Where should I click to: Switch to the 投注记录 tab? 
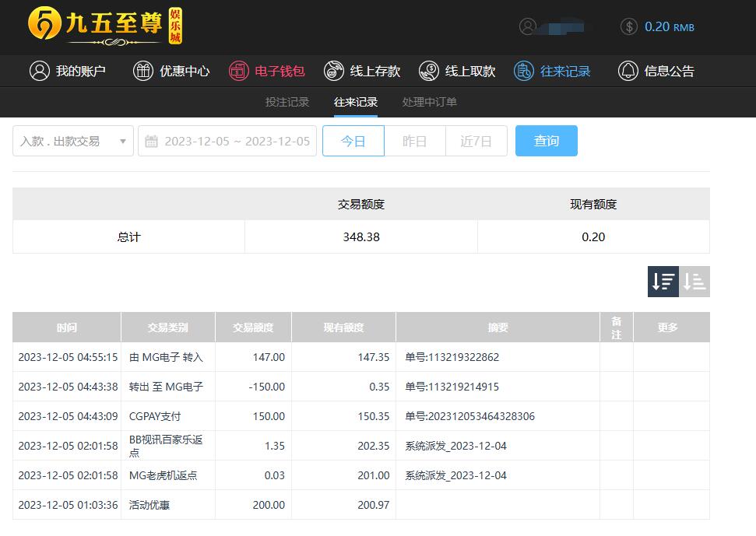tap(287, 102)
